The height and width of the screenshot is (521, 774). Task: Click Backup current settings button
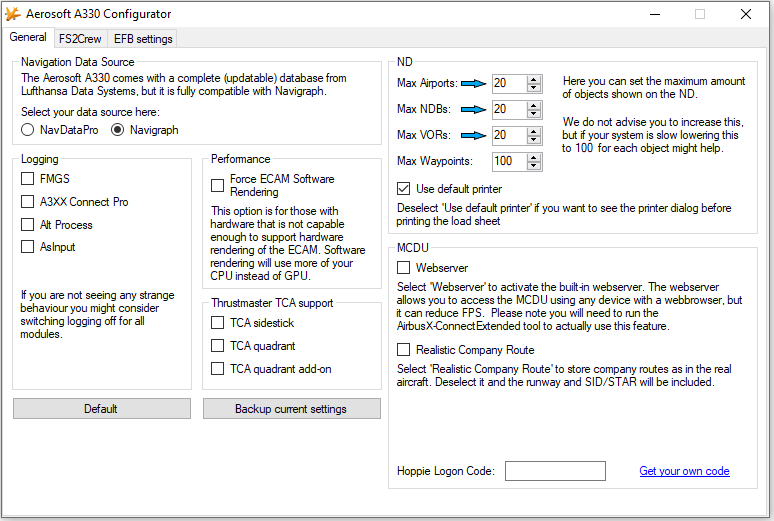pyautogui.click(x=292, y=409)
